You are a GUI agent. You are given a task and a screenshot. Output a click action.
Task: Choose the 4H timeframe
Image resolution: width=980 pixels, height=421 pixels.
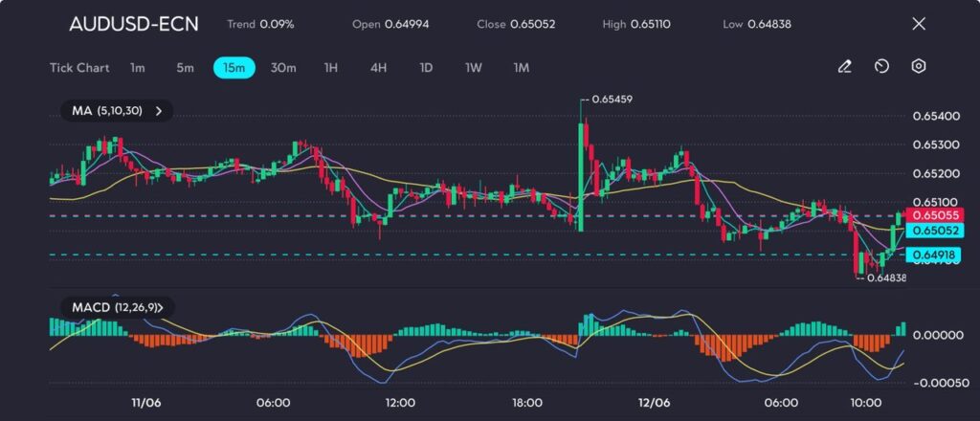378,68
